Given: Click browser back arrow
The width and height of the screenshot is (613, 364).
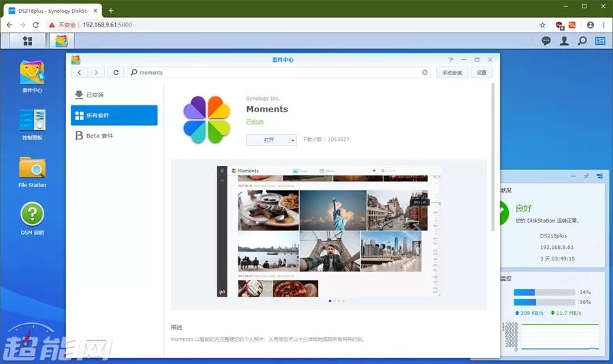Looking at the screenshot, I should point(10,25).
